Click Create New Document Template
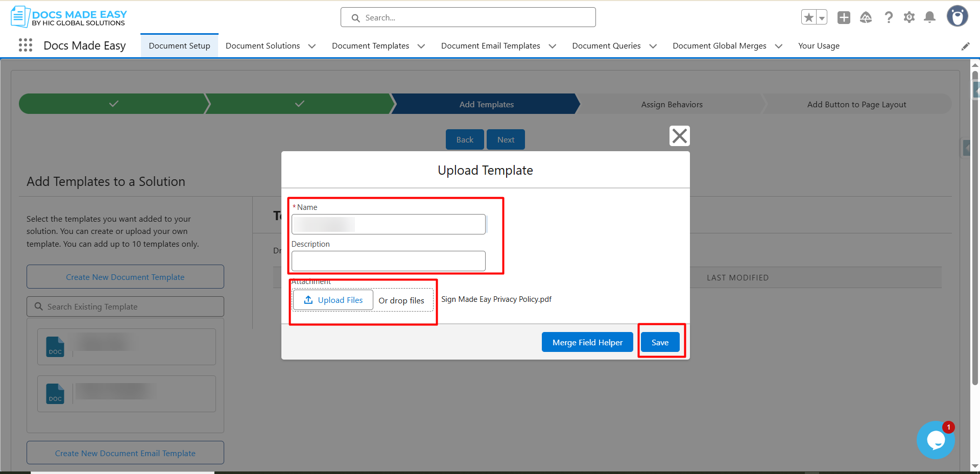980x474 pixels. (125, 277)
